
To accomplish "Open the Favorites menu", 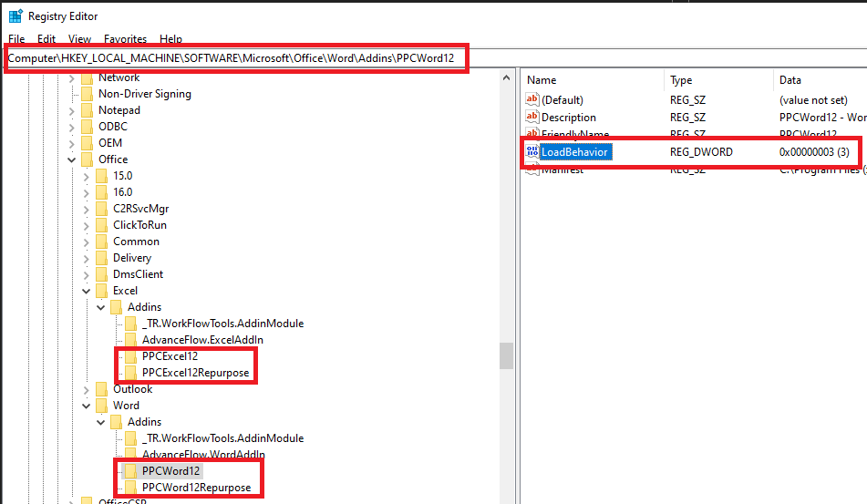I will pos(126,38).
